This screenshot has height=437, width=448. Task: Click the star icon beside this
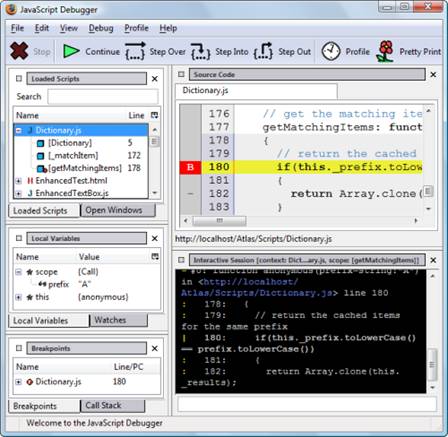pos(30,297)
